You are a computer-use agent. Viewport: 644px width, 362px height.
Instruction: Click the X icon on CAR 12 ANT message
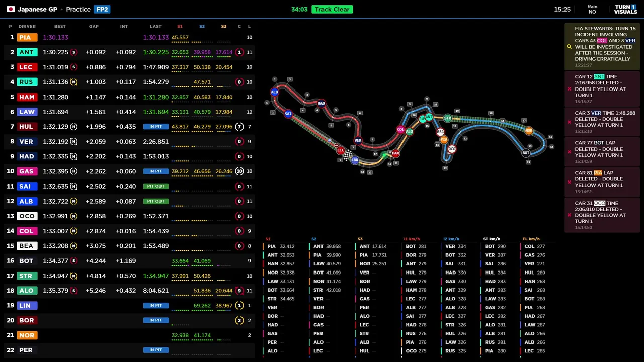569,89
